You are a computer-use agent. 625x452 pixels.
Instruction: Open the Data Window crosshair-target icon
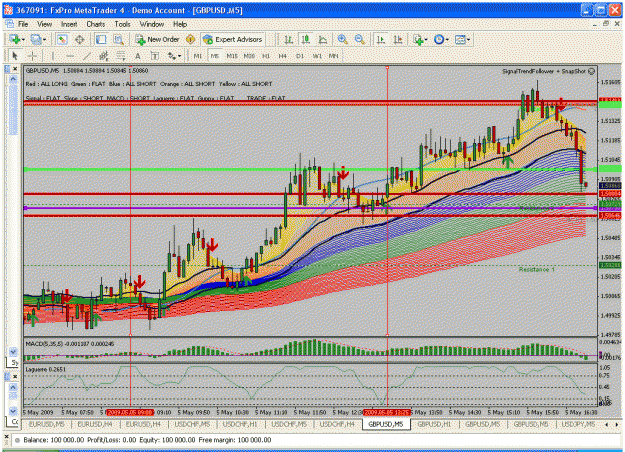click(x=80, y=39)
